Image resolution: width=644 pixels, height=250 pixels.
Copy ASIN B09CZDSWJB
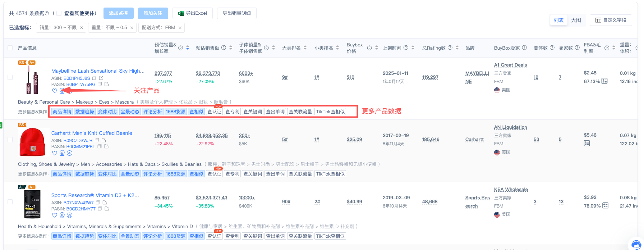[97, 140]
